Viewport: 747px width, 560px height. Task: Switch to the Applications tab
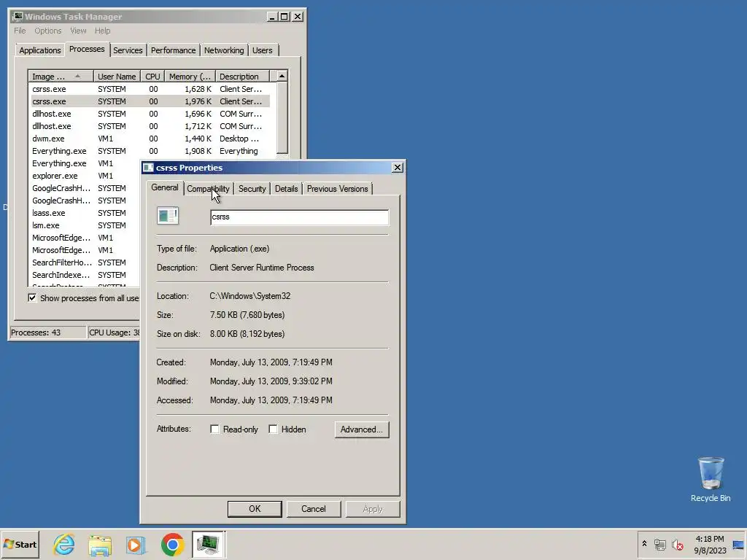[x=40, y=50]
